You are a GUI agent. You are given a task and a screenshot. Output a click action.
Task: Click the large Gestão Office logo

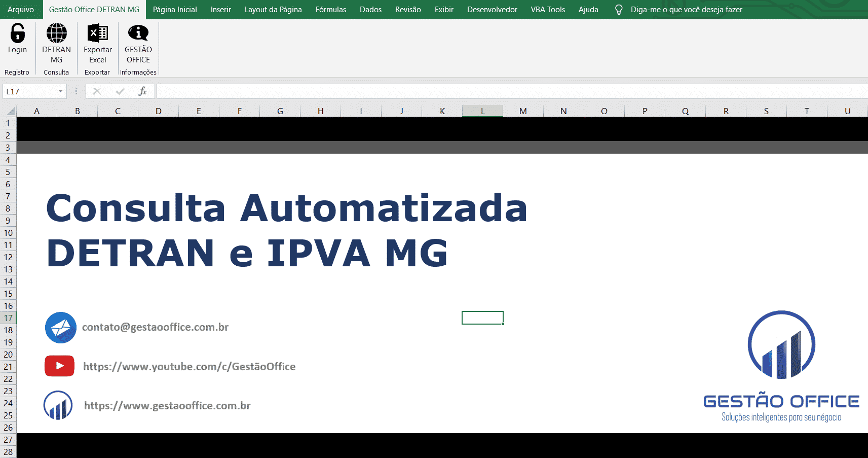click(781, 367)
